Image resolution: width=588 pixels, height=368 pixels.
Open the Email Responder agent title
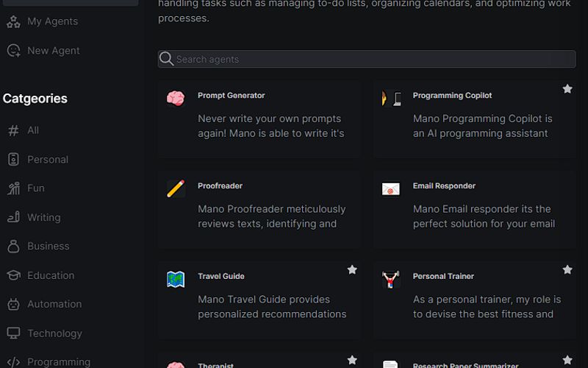coord(444,186)
